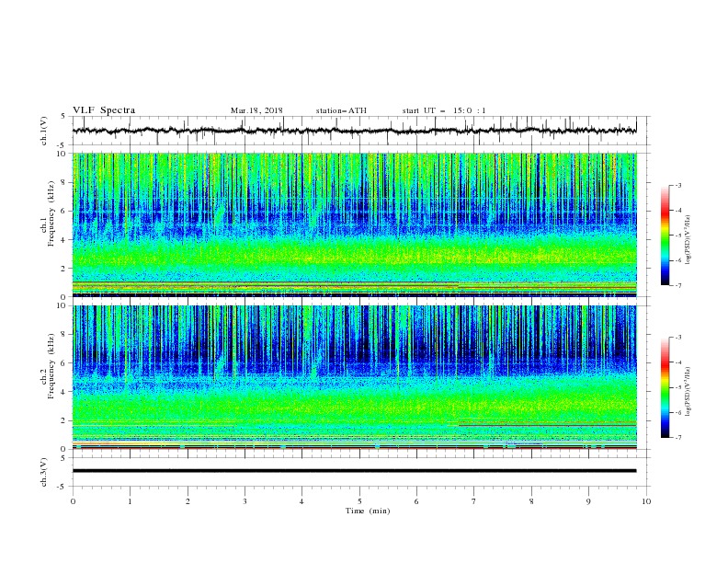This screenshot has width=728, height=563.
Task: Click the ch.2 PSD color bar
Action: (x=665, y=387)
